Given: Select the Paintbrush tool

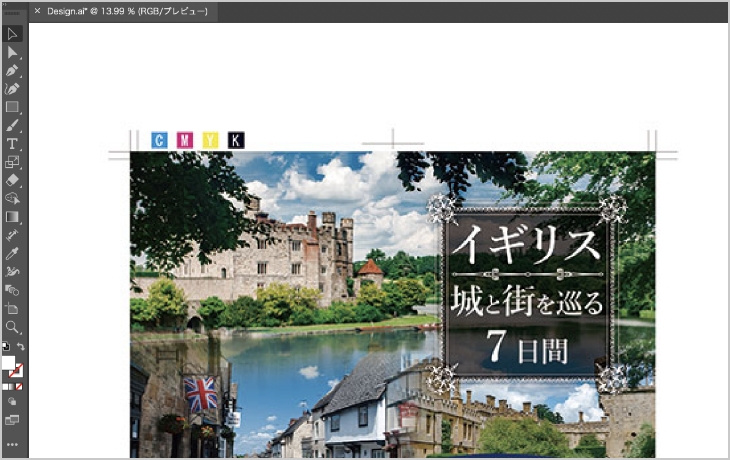Looking at the screenshot, I should (x=12, y=125).
